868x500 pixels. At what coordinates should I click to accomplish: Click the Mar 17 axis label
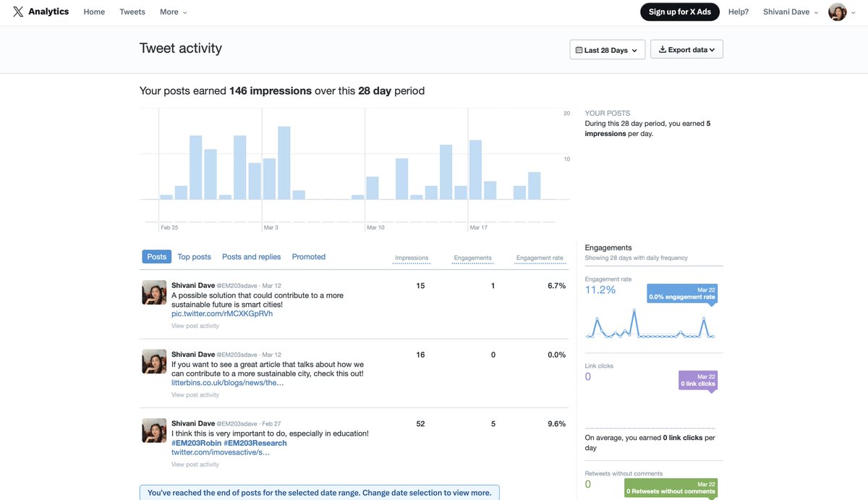[x=479, y=227]
